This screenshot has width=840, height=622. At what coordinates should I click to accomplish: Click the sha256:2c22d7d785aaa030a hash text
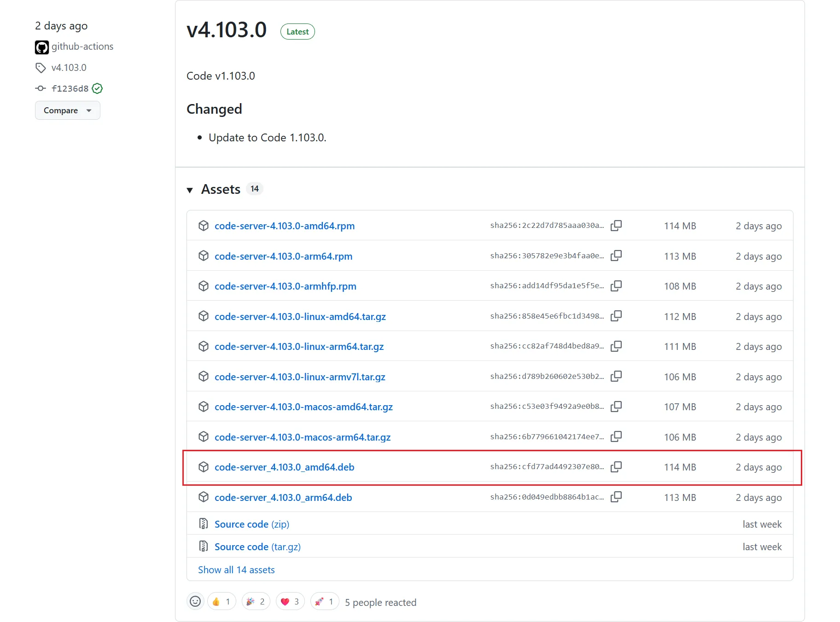click(x=547, y=225)
